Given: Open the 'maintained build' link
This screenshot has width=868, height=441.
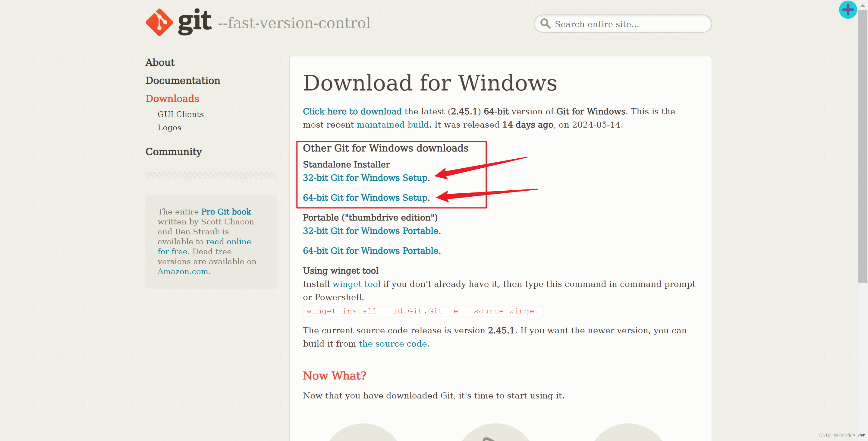Looking at the screenshot, I should tap(392, 125).
